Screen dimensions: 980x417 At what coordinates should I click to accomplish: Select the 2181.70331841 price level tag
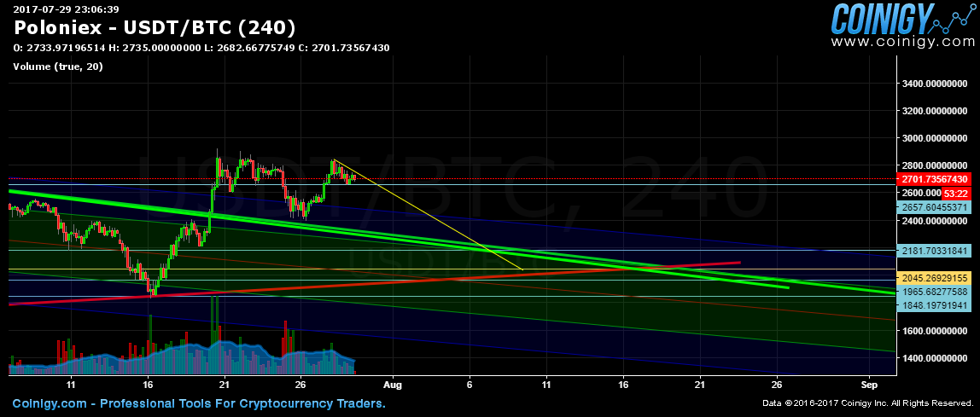(935, 251)
